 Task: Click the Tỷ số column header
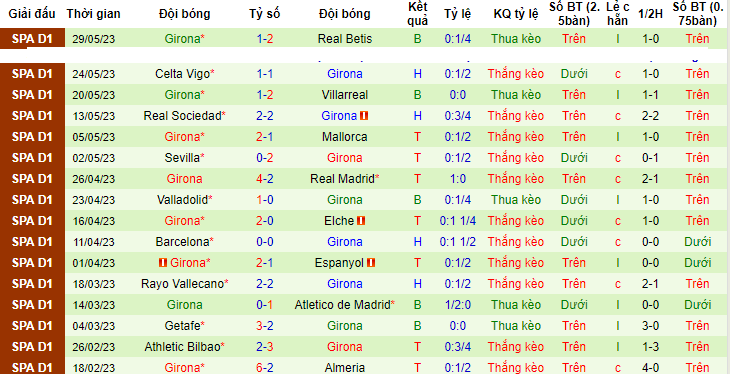coord(264,14)
